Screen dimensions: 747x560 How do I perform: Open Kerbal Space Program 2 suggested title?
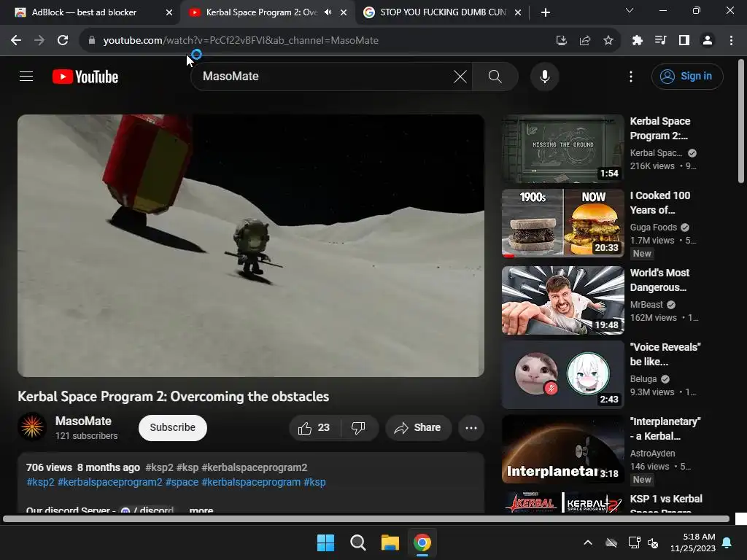[x=660, y=128]
